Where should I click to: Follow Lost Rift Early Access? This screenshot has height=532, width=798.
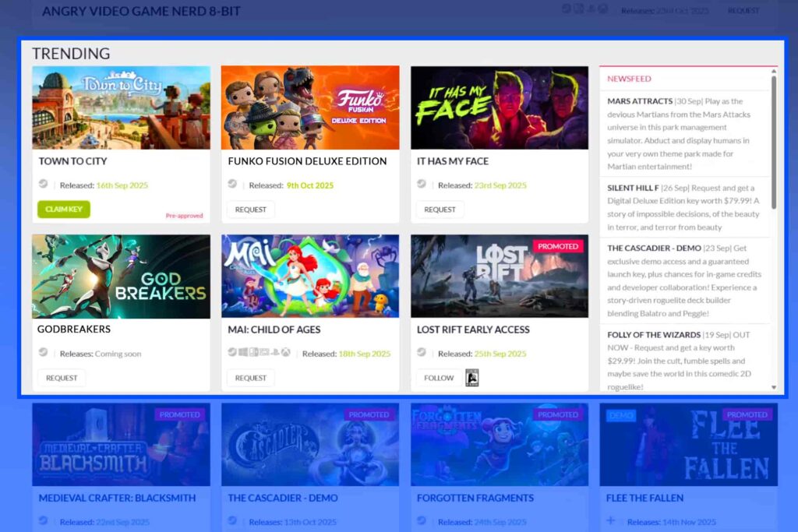(x=439, y=378)
